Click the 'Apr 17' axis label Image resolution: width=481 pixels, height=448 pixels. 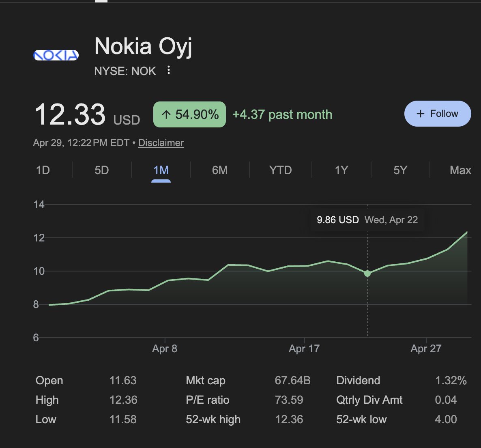304,349
